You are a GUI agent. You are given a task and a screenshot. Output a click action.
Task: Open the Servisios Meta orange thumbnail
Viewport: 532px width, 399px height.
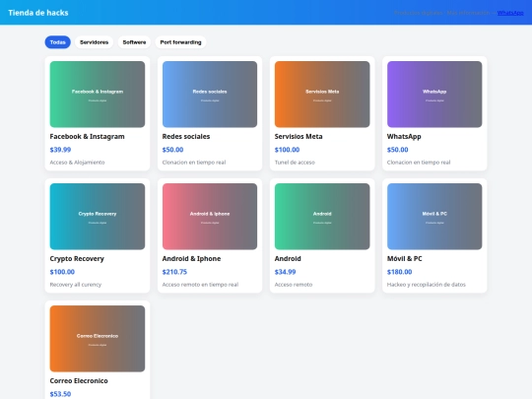322,95
